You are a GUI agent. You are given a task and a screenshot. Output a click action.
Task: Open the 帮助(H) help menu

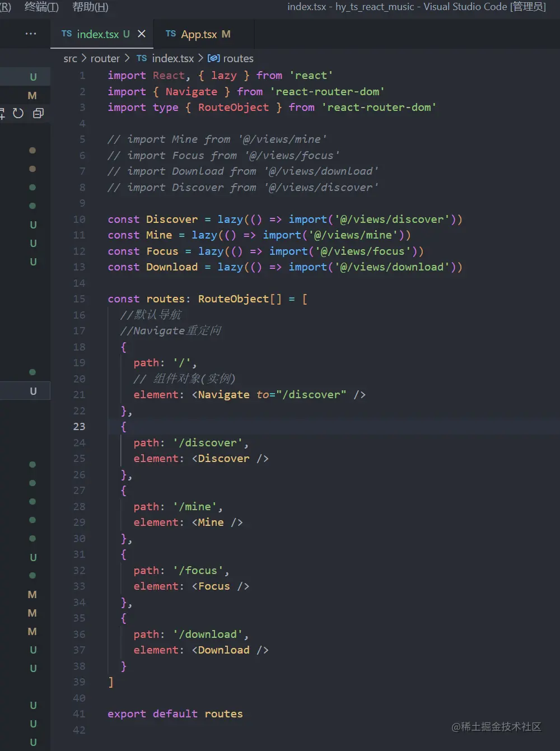pyautogui.click(x=90, y=7)
